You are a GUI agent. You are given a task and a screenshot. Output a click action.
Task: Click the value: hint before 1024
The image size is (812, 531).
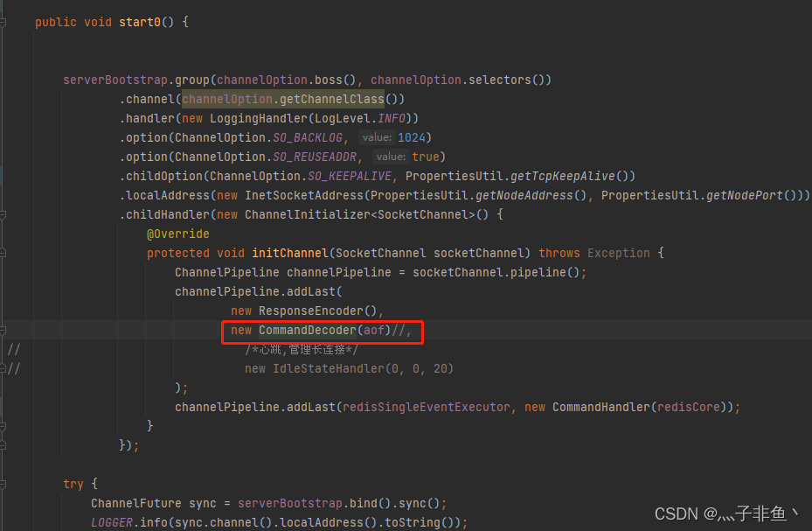click(377, 137)
